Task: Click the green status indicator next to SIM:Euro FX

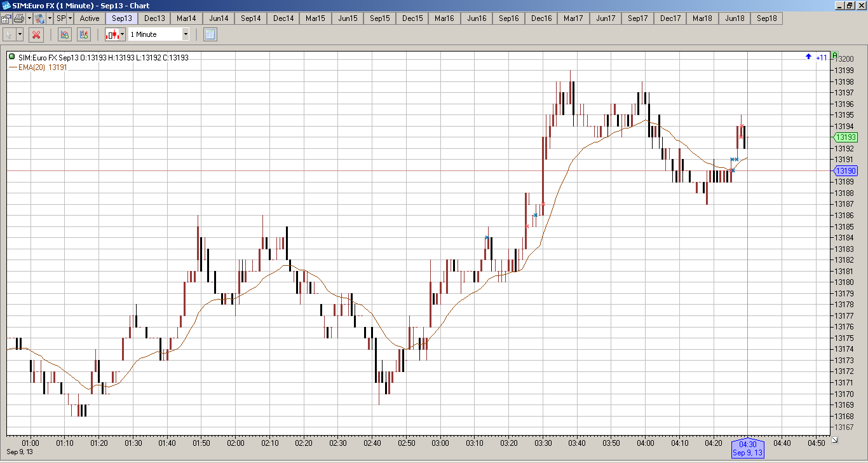Action: point(12,57)
